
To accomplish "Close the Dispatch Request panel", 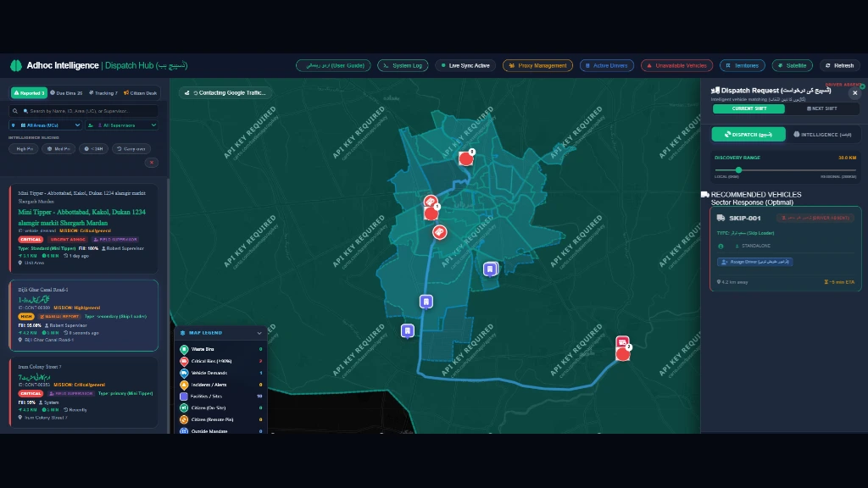I will click(854, 93).
